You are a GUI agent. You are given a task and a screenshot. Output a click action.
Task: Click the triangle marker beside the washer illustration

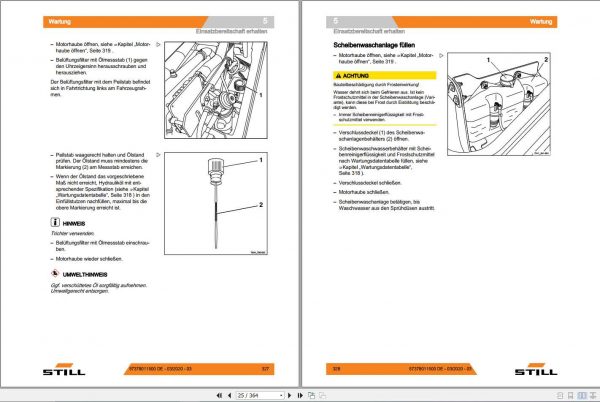[441, 55]
